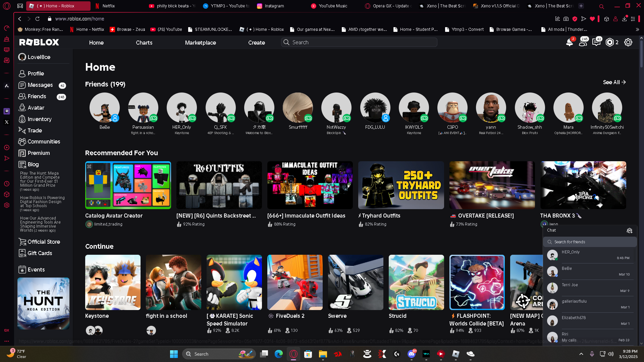Open the Keystone game thumbnail

pos(113,282)
